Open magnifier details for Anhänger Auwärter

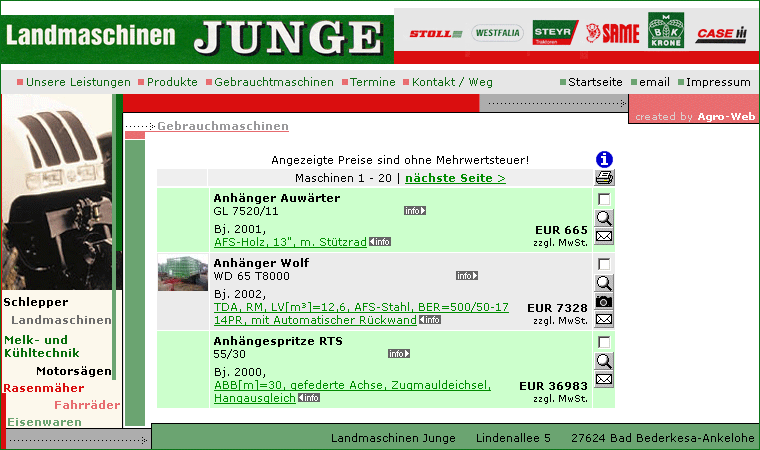pos(604,218)
